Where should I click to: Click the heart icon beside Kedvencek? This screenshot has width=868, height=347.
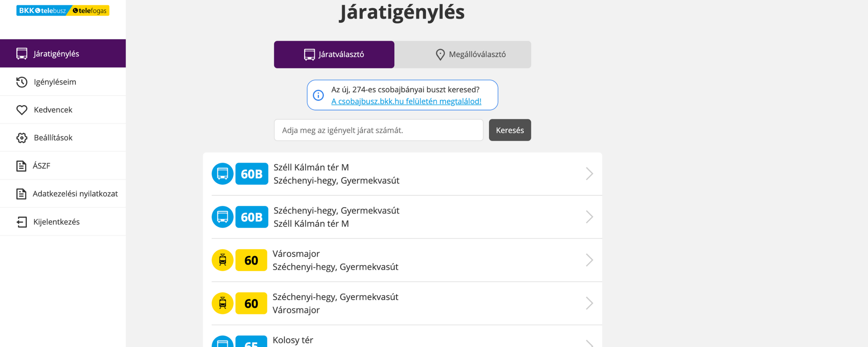[22, 110]
